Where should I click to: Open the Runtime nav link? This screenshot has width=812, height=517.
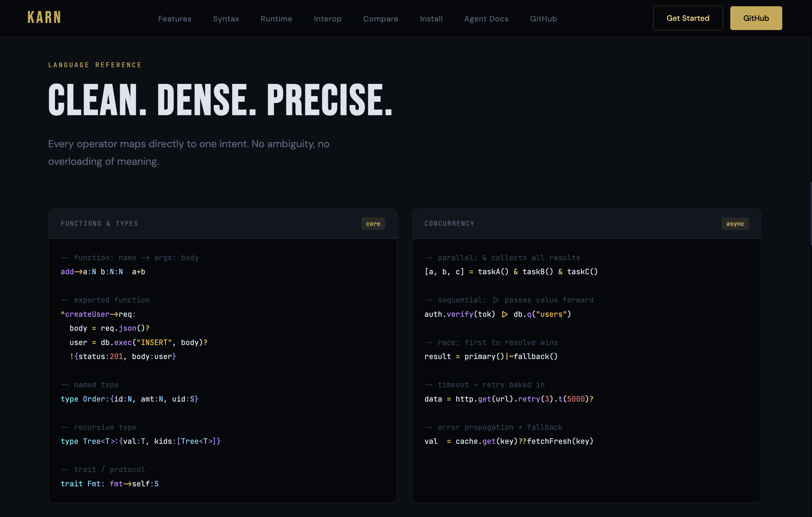click(276, 19)
